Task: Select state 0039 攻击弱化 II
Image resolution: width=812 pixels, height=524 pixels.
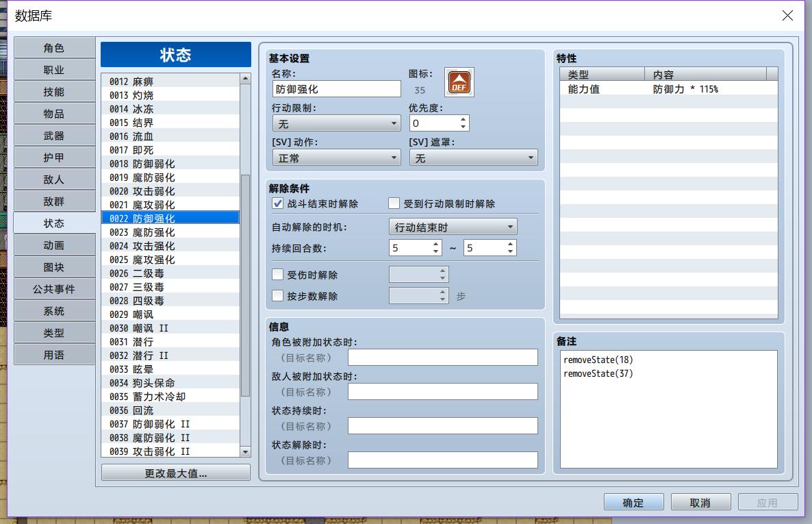Action: click(x=170, y=451)
